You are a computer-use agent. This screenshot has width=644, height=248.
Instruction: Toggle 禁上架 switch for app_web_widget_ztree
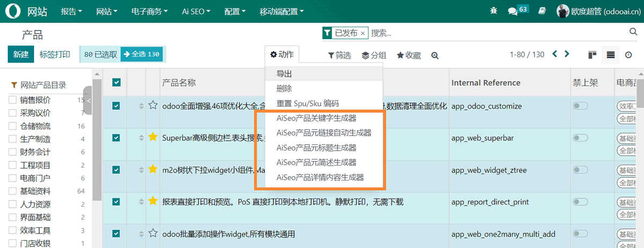coord(581,170)
